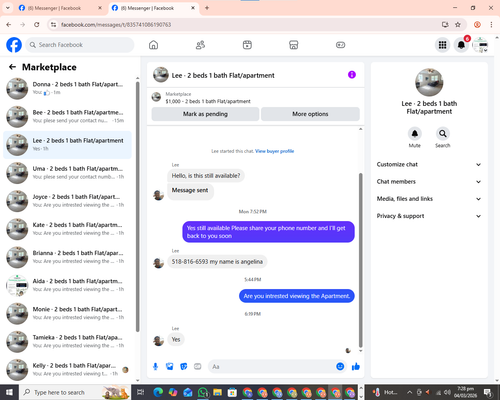Open the Home feed icon
Screen dimensions: 500x400
click(153, 45)
